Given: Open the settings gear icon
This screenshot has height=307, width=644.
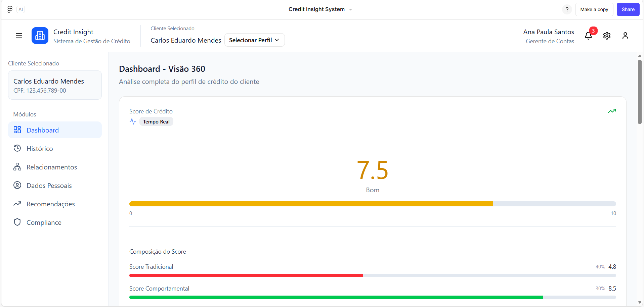Looking at the screenshot, I should click(x=607, y=36).
